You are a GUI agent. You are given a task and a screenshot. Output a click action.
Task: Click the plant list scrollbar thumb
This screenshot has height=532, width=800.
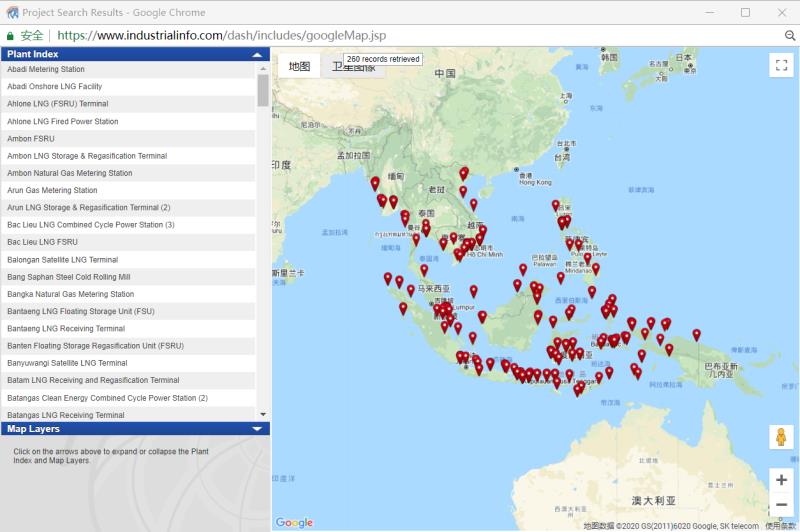coord(263,88)
